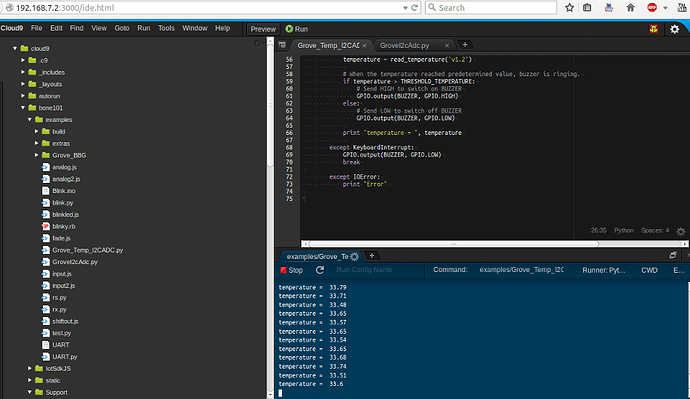Expand the build folder

[x=37, y=132]
